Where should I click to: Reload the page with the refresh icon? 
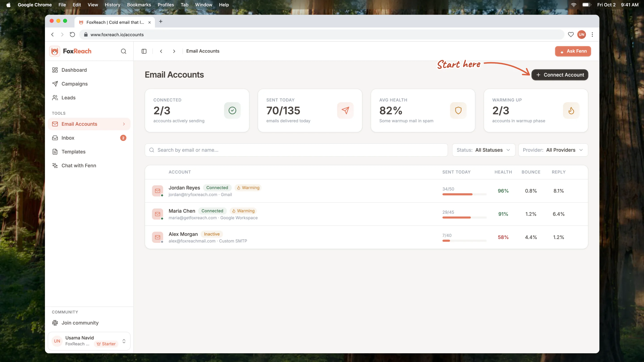coord(72,34)
